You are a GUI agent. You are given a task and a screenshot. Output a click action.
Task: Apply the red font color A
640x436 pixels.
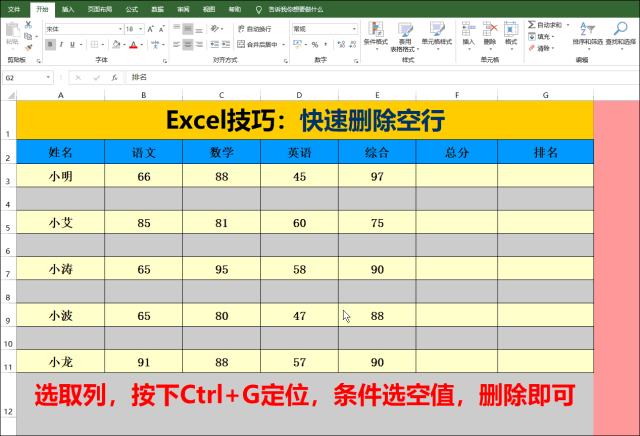133,44
